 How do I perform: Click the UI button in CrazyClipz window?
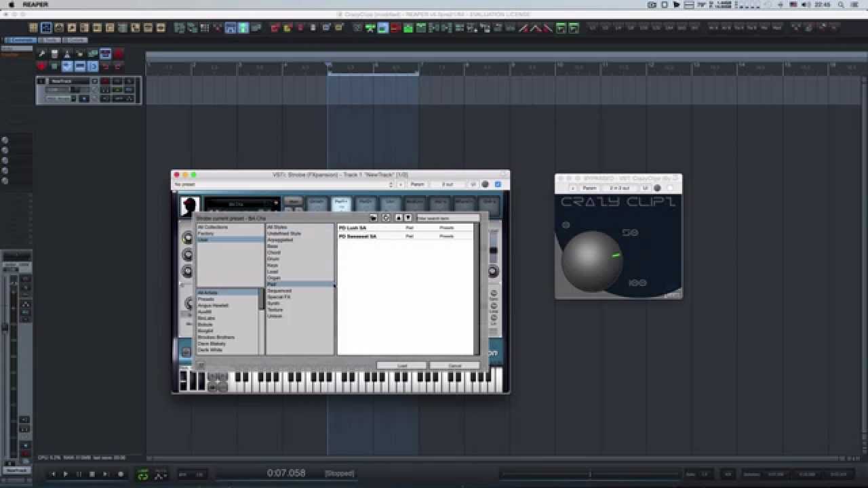(x=646, y=188)
